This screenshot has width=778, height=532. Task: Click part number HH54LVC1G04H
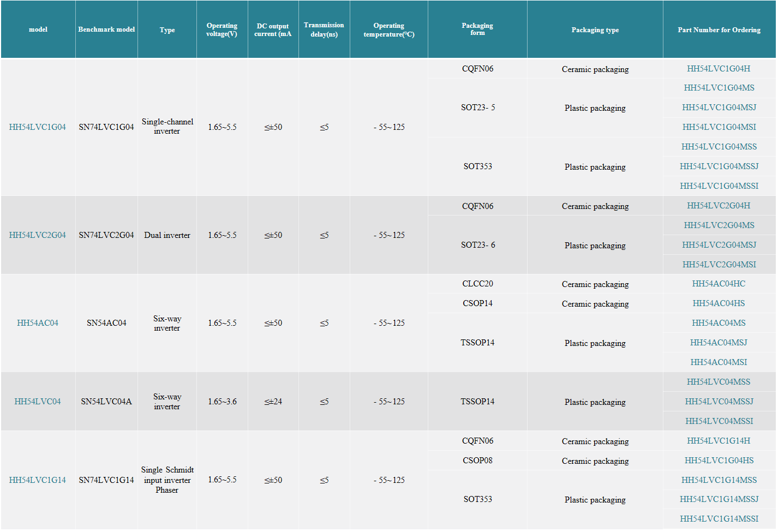pos(719,69)
